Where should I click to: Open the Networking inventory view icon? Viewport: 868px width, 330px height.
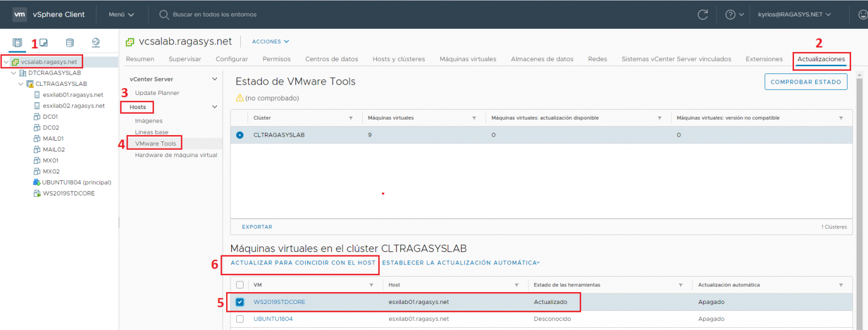95,42
